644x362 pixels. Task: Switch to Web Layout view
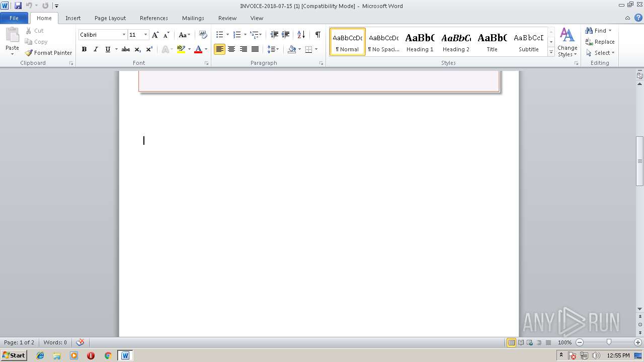pyautogui.click(x=530, y=342)
